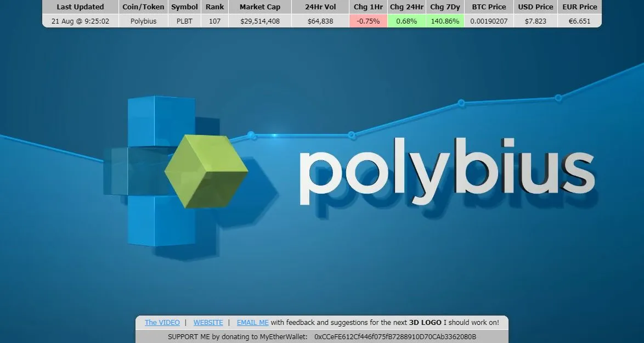Screen dimensions: 644x343
Task: Click the green 0.68% change cell
Action: 406,21
